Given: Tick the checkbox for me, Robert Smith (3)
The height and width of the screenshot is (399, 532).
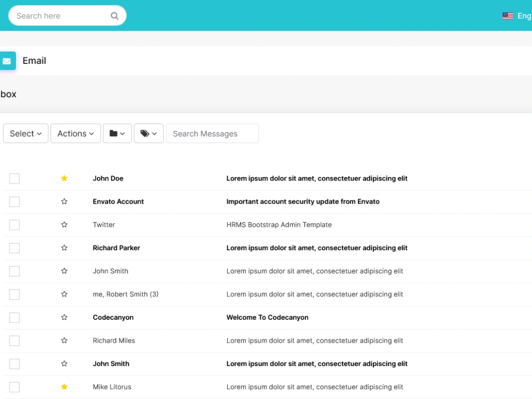Looking at the screenshot, I should 14,294.
